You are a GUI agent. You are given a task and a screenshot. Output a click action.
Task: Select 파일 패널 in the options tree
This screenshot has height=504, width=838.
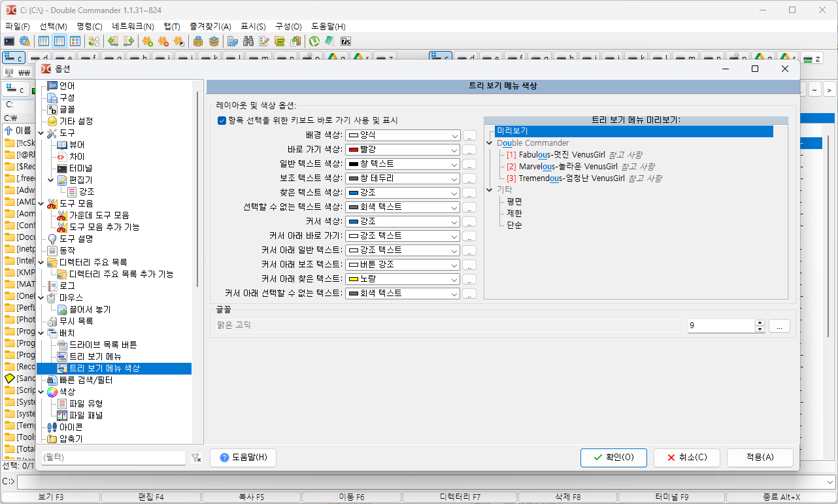click(x=86, y=415)
